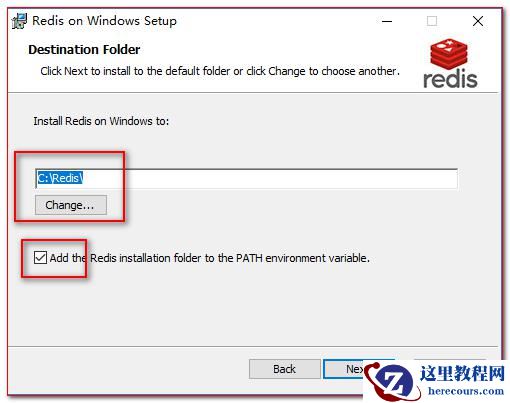Click the blue Z watermark logo
Viewport: 510px width, 403px height.
pos(393,382)
